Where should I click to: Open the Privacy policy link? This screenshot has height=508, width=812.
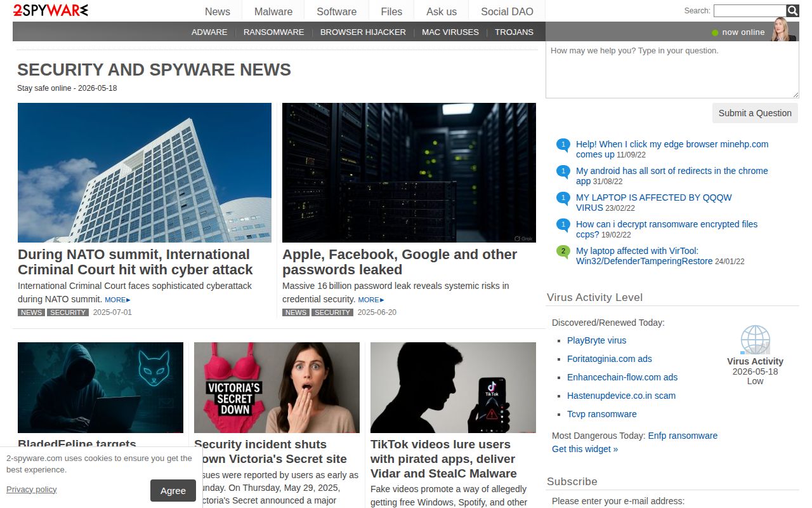pyautogui.click(x=32, y=489)
